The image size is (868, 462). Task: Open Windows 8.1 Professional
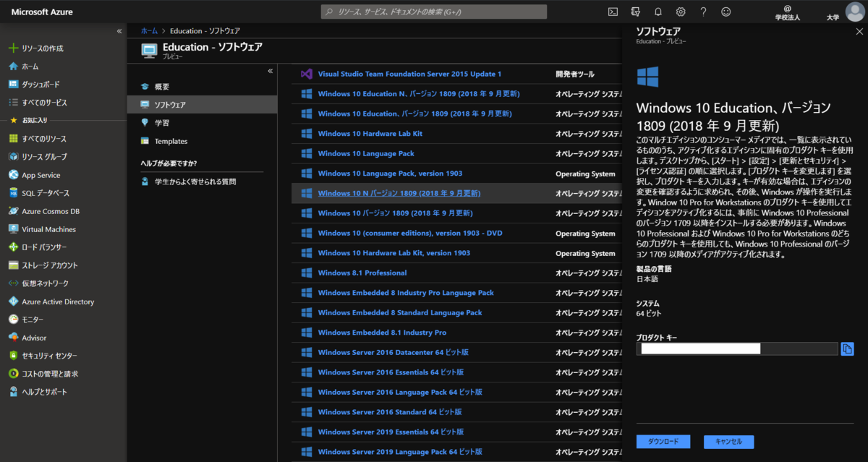click(x=362, y=273)
